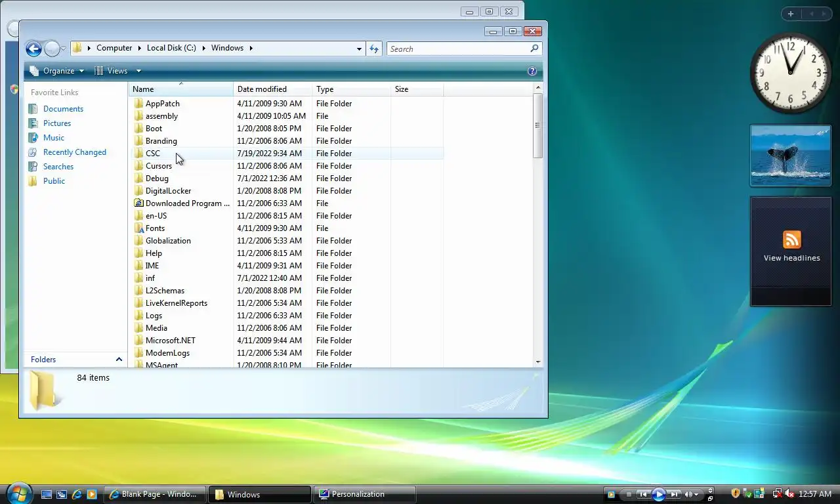Click Local Disk (C:) in the breadcrumb
The image size is (840, 504).
click(171, 48)
